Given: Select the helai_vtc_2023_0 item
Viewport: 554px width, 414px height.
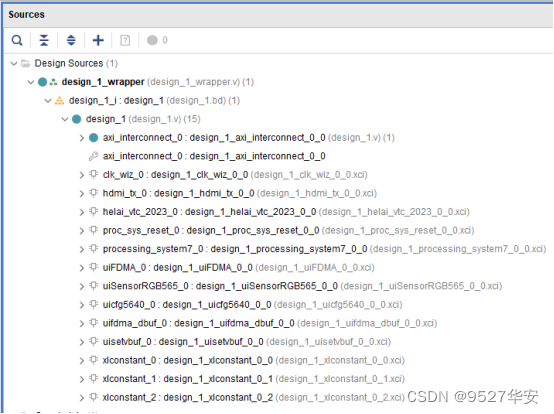Looking at the screenshot, I should [x=286, y=212].
